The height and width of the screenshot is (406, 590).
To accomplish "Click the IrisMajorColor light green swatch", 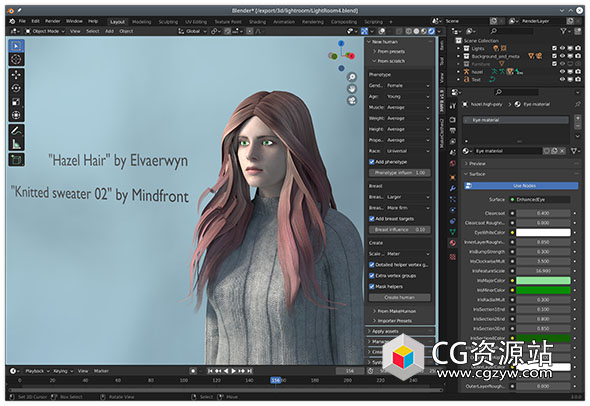I will coord(543,281).
